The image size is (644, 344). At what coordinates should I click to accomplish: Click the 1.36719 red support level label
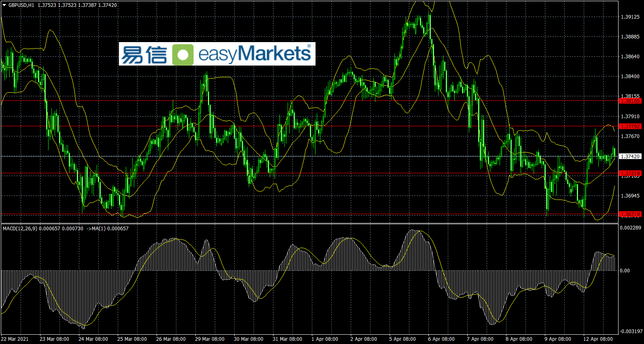pyautogui.click(x=630, y=214)
